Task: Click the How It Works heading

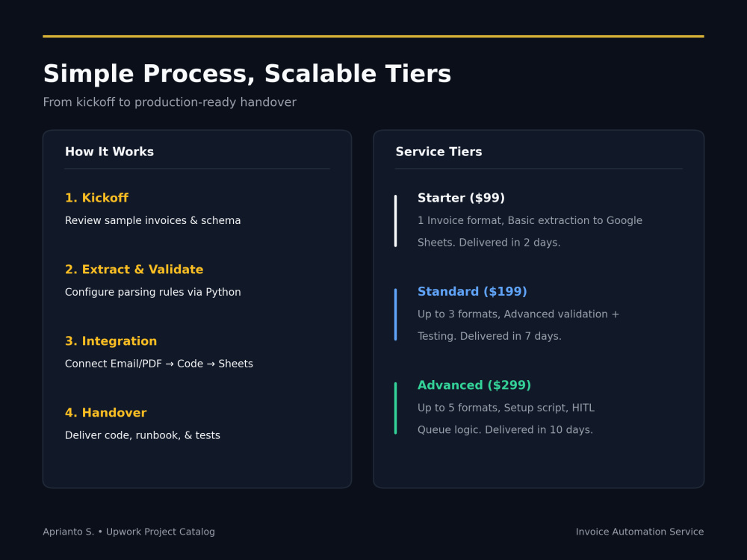Action: coord(109,152)
